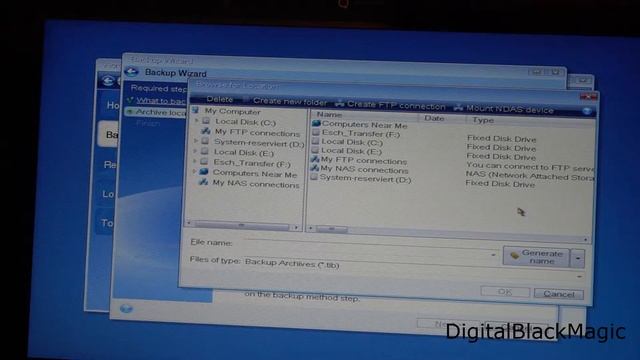The height and width of the screenshot is (360, 640).
Task: Select Esch_Transfer (F:) in the tree
Action: click(x=252, y=163)
